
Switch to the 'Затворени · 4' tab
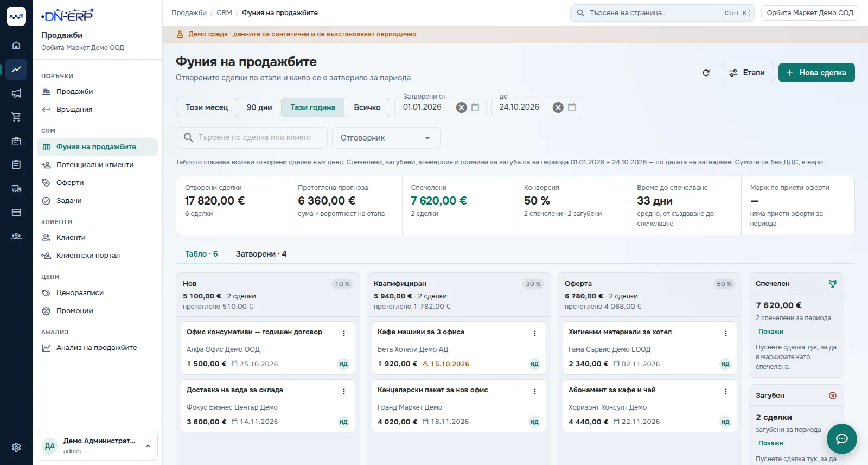(x=261, y=254)
